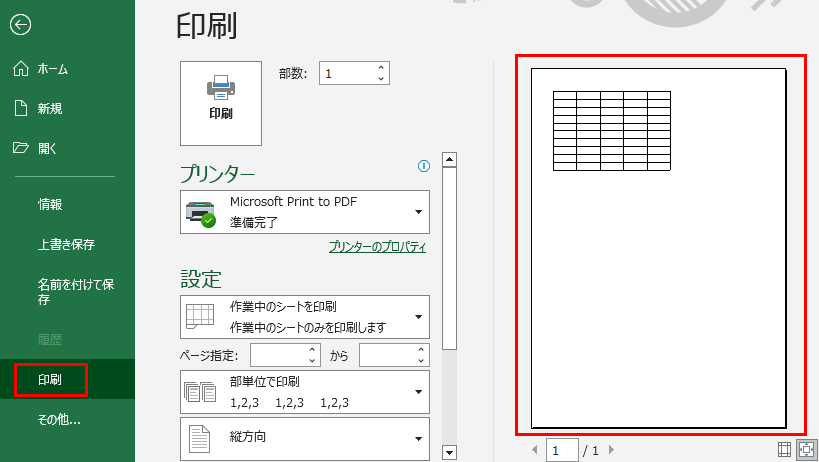This screenshot has width=819, height=462.
Task: Click the back arrow icon
Action: point(20,25)
